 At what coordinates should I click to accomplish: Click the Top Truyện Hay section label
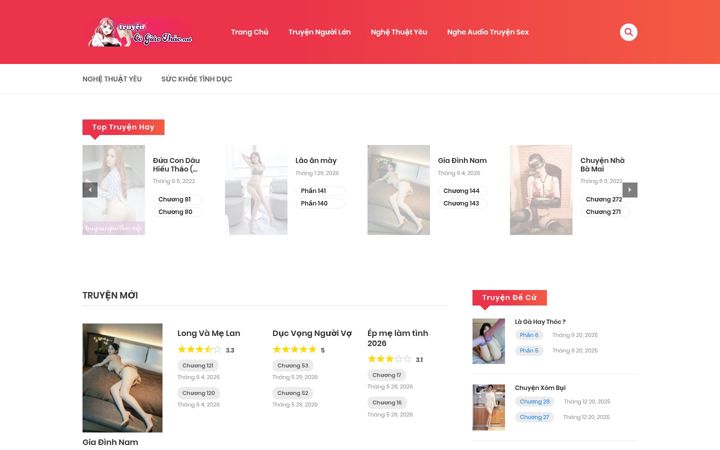tap(123, 127)
